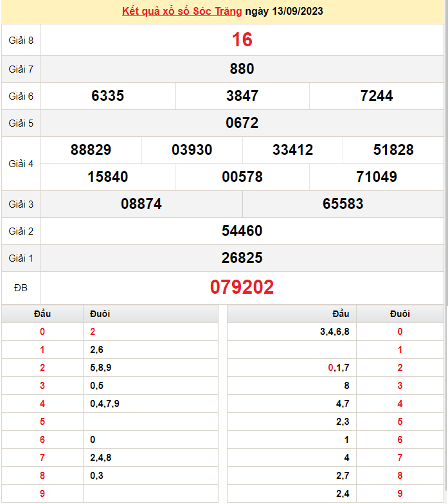The image size is (448, 504).
Task: Click the special prize number 079202
Action: [242, 287]
